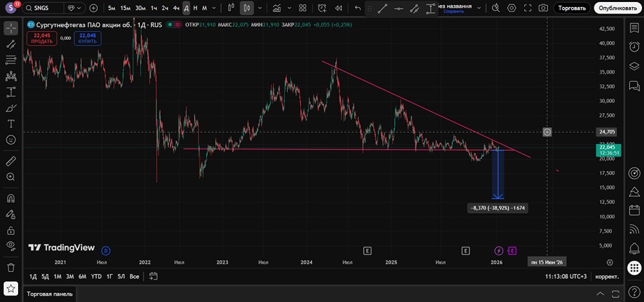Pick the trend line in floating drawing toolbar

click(x=383, y=8)
